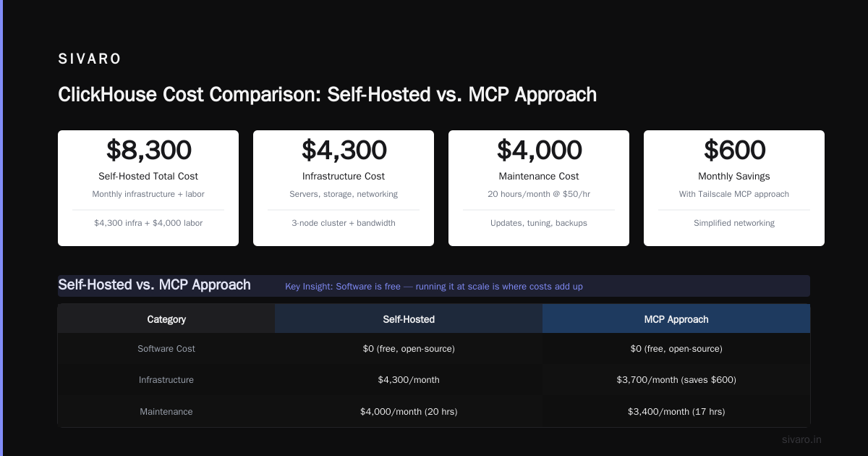This screenshot has width=868, height=456.
Task: Select the $4,000 card figure
Action: (539, 150)
